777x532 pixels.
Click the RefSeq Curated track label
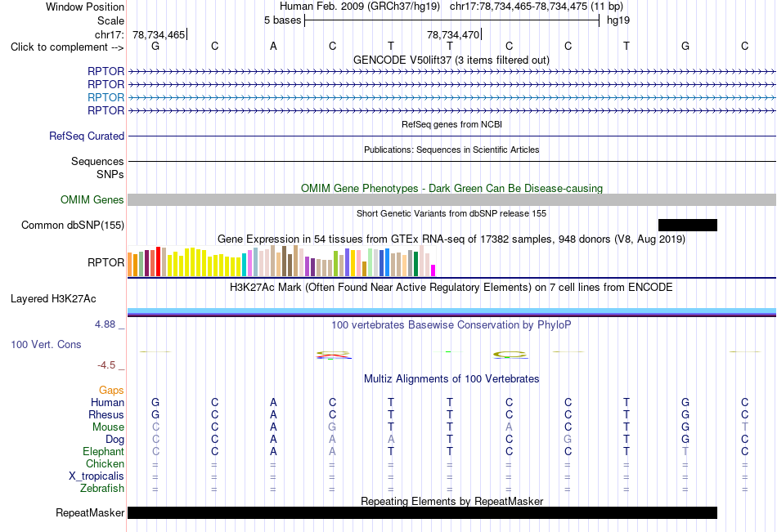pos(86,136)
